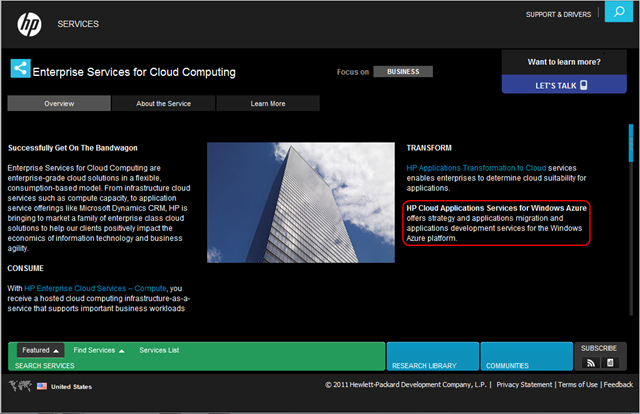Click the United States flag icon
The height and width of the screenshot is (414, 640).
[42, 386]
